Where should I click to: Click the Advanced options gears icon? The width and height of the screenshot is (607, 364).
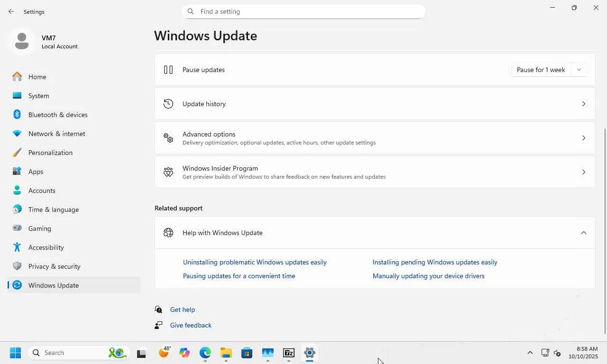pos(168,138)
